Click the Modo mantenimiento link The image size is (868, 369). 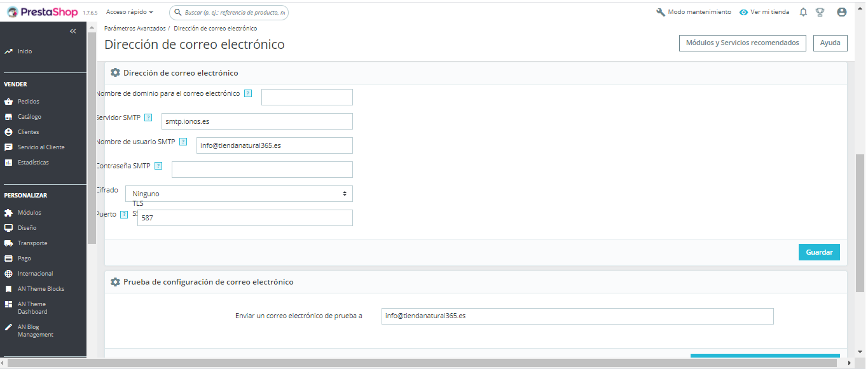[x=699, y=12]
